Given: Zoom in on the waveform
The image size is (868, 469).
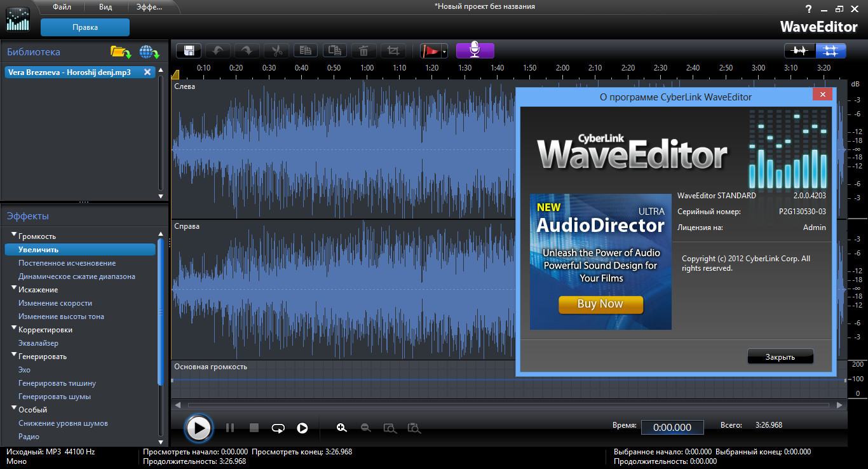Looking at the screenshot, I should [x=342, y=428].
